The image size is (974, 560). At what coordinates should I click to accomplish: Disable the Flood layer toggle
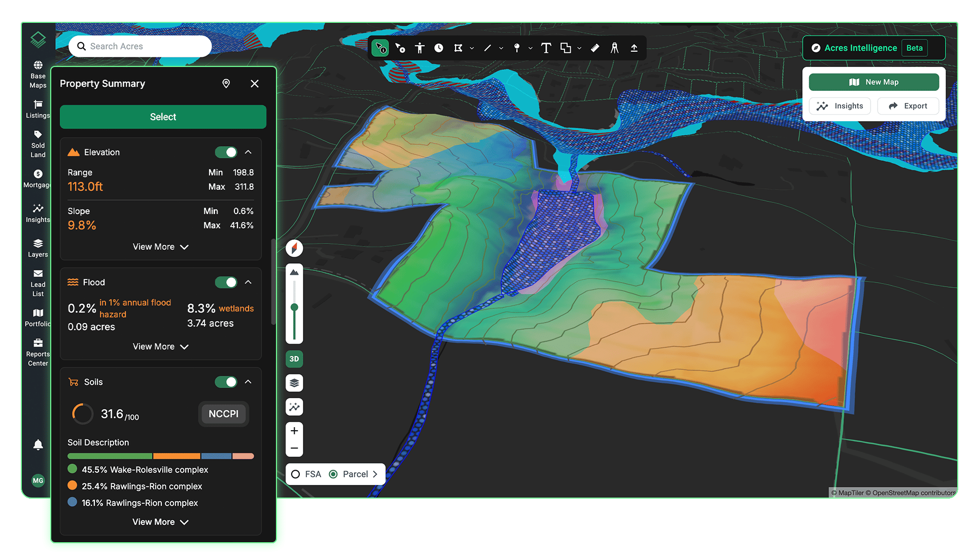(226, 282)
